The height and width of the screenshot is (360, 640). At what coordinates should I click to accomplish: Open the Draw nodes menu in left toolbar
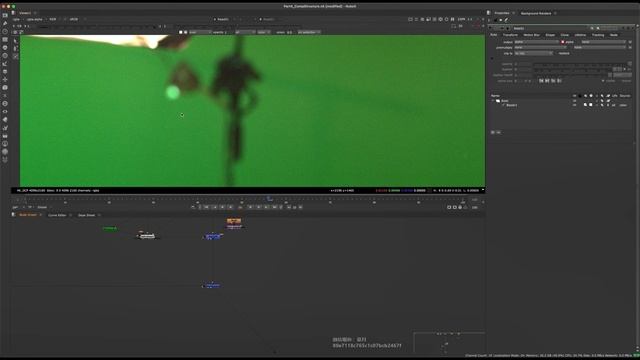click(x=5, y=23)
